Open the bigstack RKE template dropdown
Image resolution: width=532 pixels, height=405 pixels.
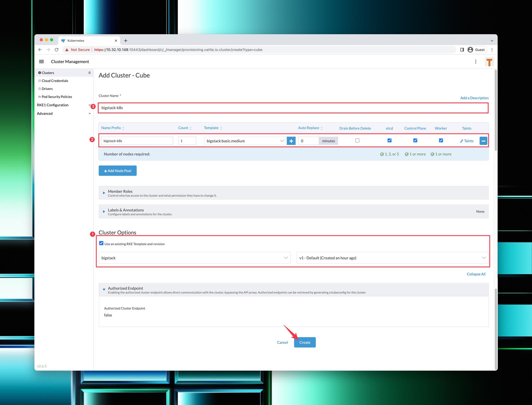tap(195, 258)
